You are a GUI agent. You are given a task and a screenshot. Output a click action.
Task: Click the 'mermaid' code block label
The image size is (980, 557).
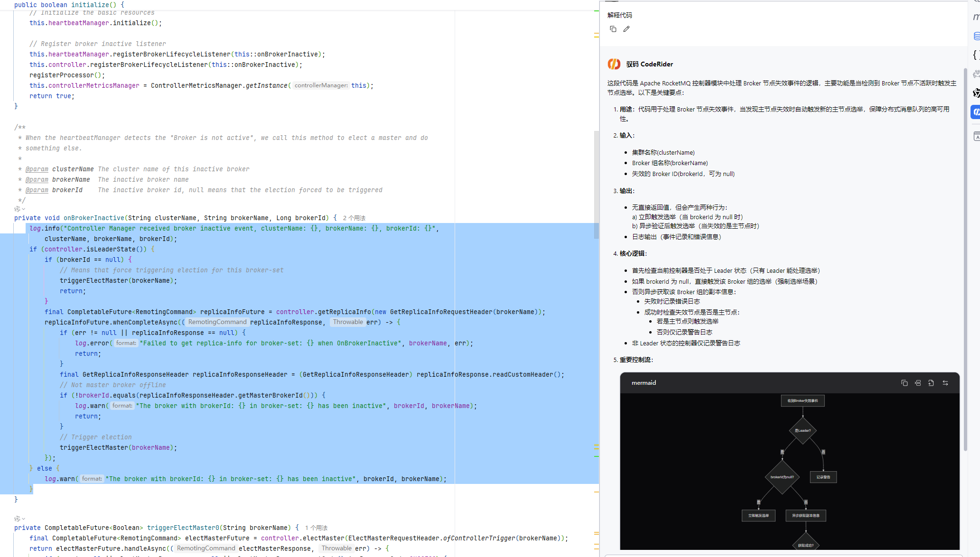tap(644, 383)
